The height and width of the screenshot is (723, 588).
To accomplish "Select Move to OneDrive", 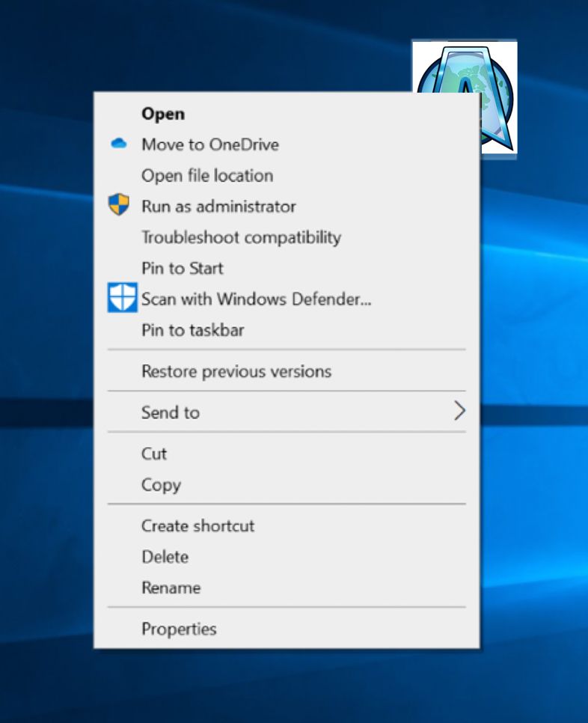I will pyautogui.click(x=287, y=144).
